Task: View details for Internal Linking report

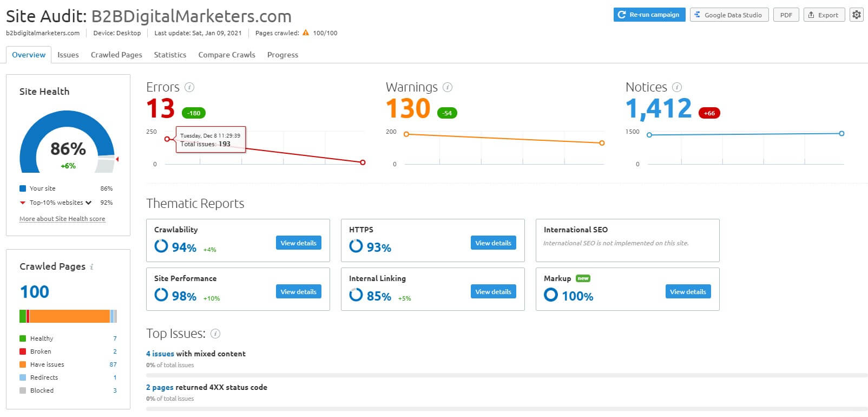Action: 493,291
